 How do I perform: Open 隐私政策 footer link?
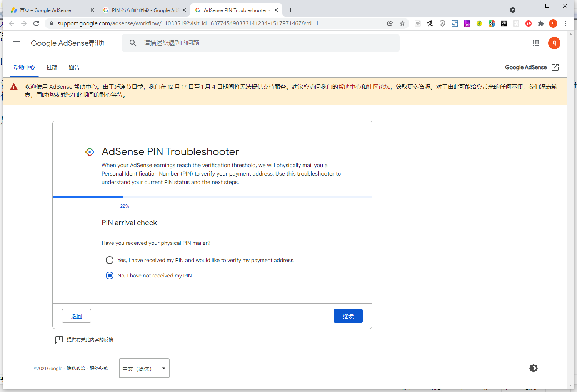76,368
